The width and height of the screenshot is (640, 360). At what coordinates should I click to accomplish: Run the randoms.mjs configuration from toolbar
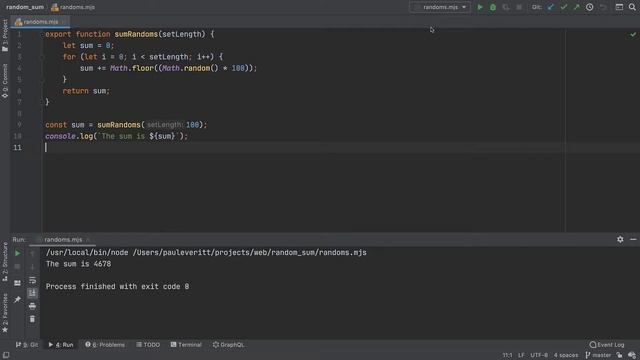coord(480,7)
